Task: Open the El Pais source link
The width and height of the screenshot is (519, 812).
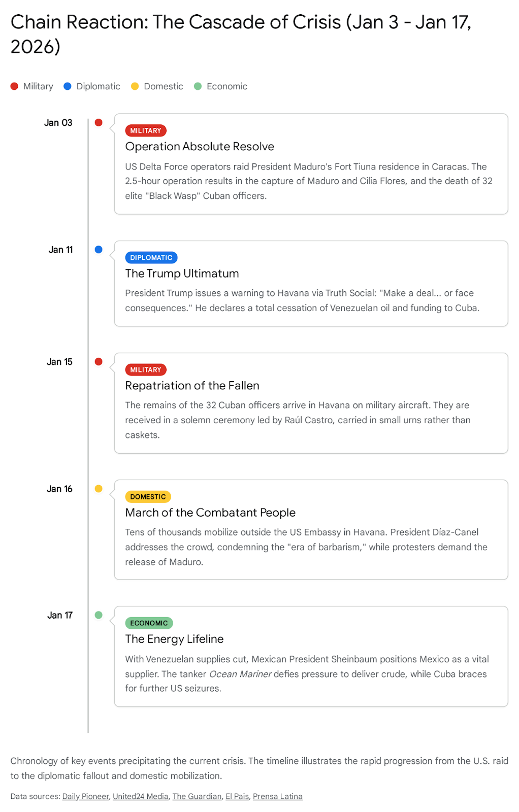Action: (x=237, y=796)
